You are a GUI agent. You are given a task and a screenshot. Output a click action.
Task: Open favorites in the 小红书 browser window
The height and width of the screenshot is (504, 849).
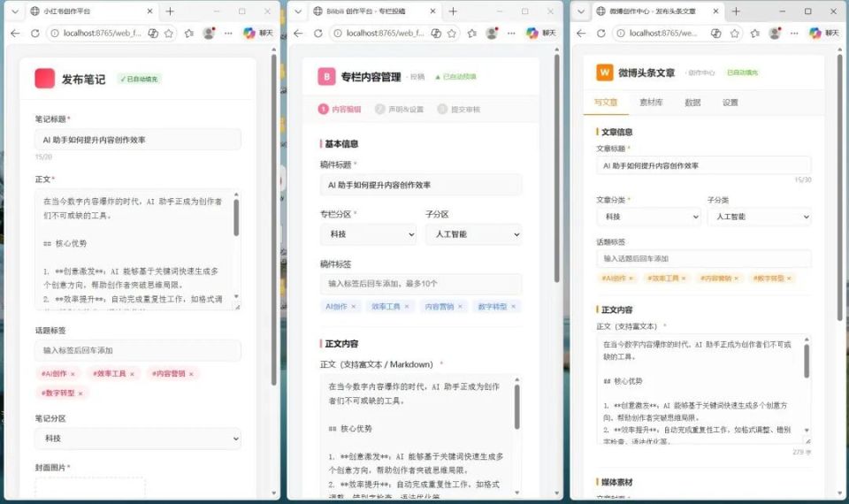(x=189, y=34)
